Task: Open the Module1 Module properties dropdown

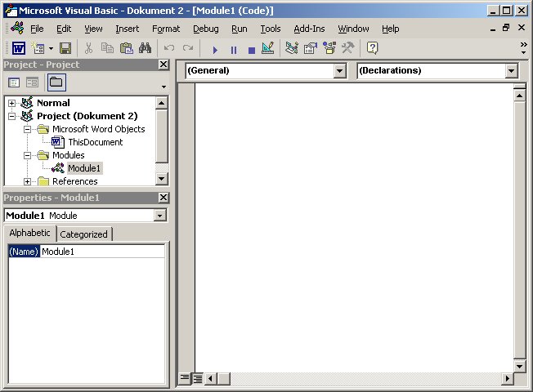Action: click(x=159, y=216)
